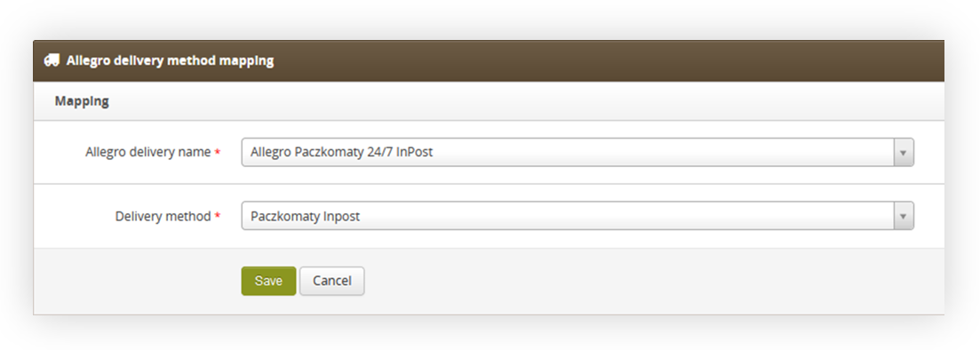Click the Allegro delivery method mapping title
Image resolution: width=980 pixels, height=350 pixels.
click(x=170, y=60)
